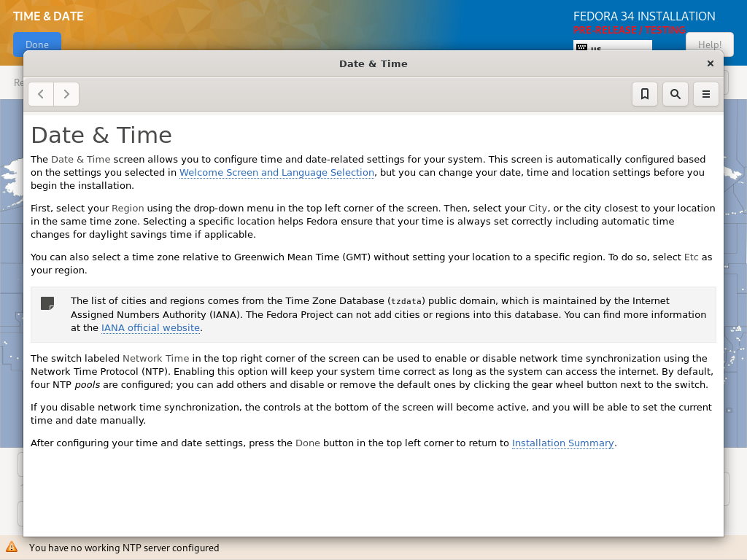Go forward in the help viewer
The width and height of the screenshot is (747, 560).
(66, 94)
